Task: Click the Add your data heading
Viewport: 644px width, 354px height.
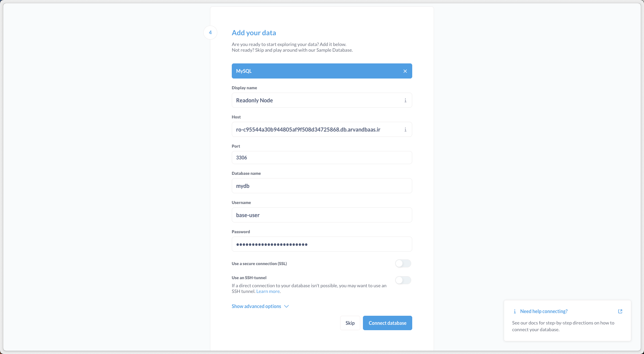Action: (x=254, y=33)
